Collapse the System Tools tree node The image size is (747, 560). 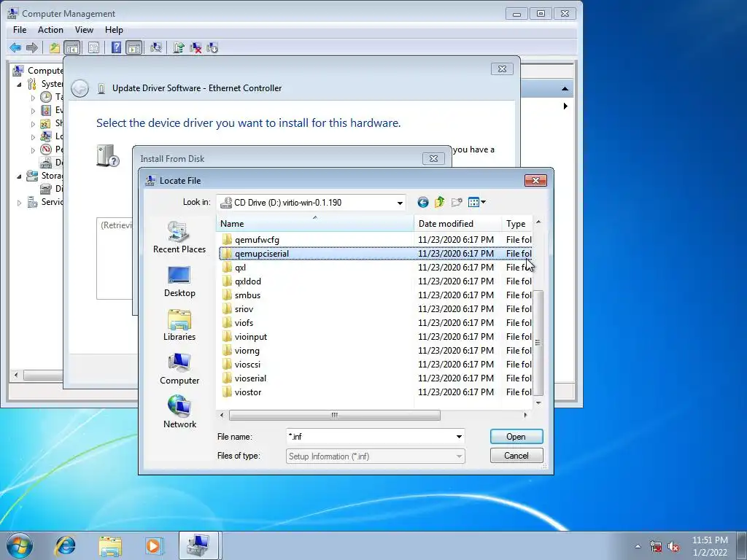(19, 85)
